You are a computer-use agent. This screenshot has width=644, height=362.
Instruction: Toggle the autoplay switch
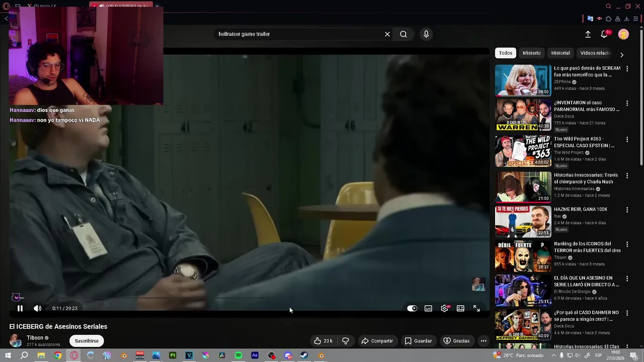(x=412, y=308)
